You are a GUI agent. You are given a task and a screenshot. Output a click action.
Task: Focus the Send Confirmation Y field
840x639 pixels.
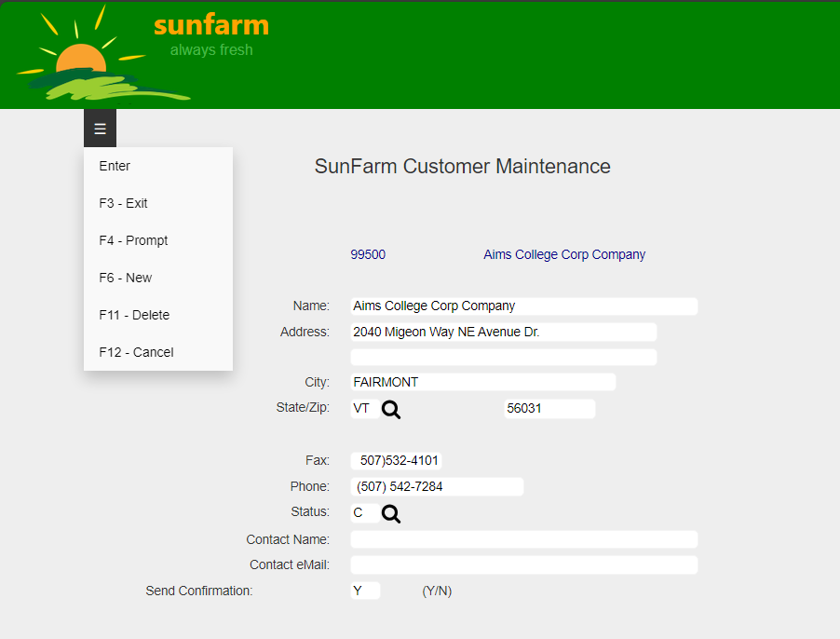(x=365, y=591)
